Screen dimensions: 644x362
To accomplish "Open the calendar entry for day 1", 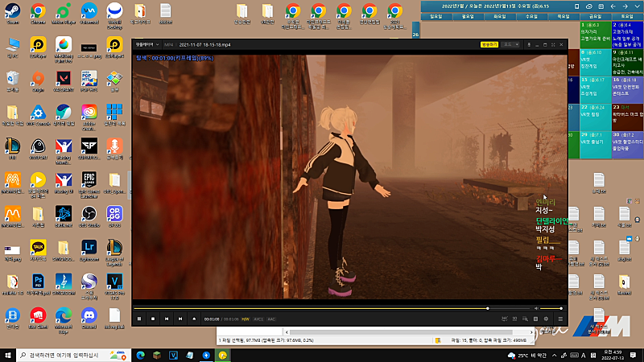I will pos(595,35).
